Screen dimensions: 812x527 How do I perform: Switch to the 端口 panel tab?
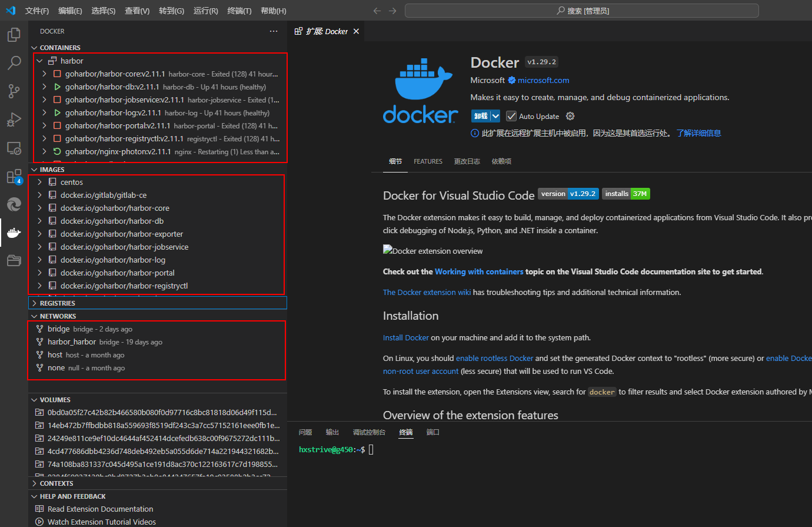[433, 432]
